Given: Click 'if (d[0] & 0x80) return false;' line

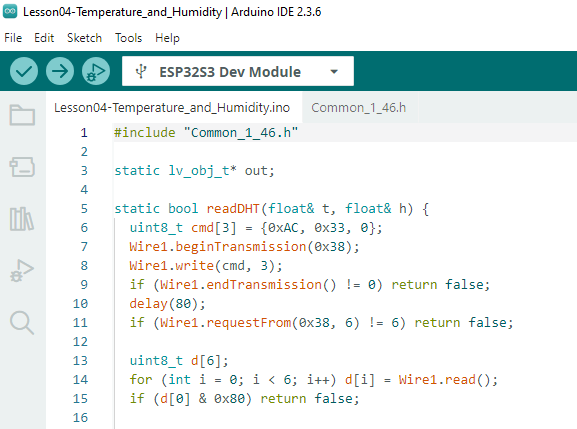Looking at the screenshot, I should pyautogui.click(x=244, y=399).
